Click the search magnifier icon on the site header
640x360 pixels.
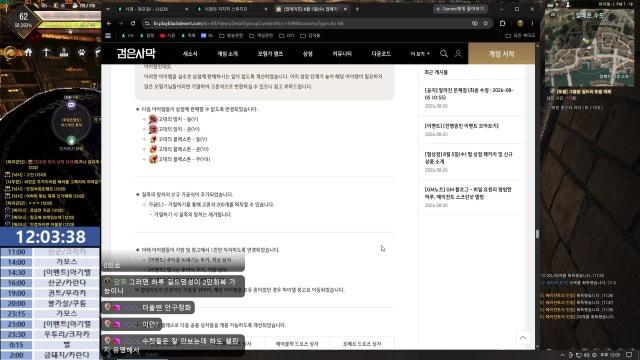[x=444, y=53]
